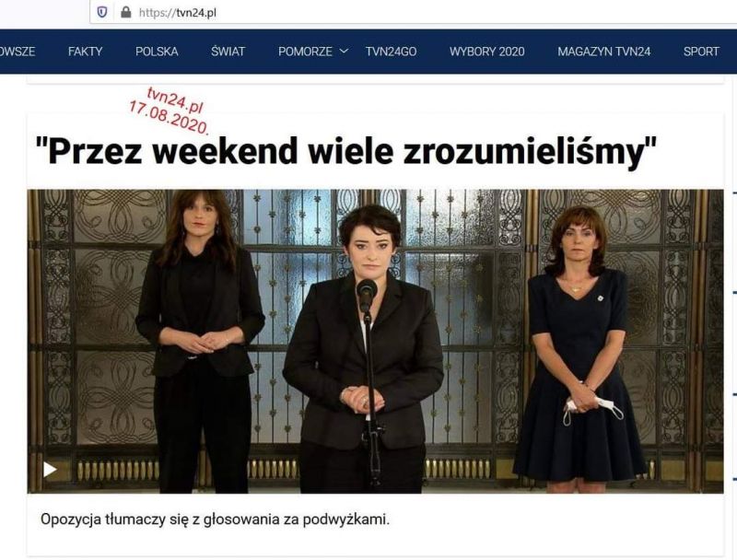This screenshot has width=737, height=560.
Task: Open MAGAZYN TVN24 section
Action: (x=604, y=52)
